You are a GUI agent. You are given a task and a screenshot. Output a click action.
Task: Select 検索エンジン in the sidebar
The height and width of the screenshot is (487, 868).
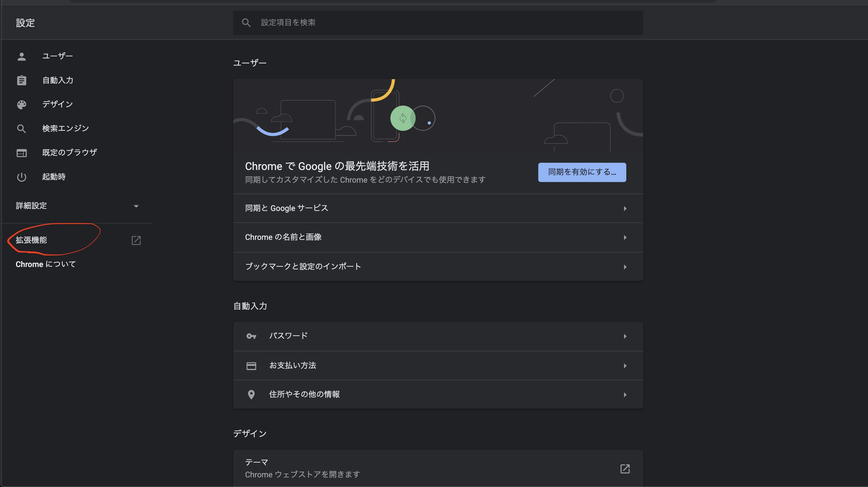tap(65, 128)
